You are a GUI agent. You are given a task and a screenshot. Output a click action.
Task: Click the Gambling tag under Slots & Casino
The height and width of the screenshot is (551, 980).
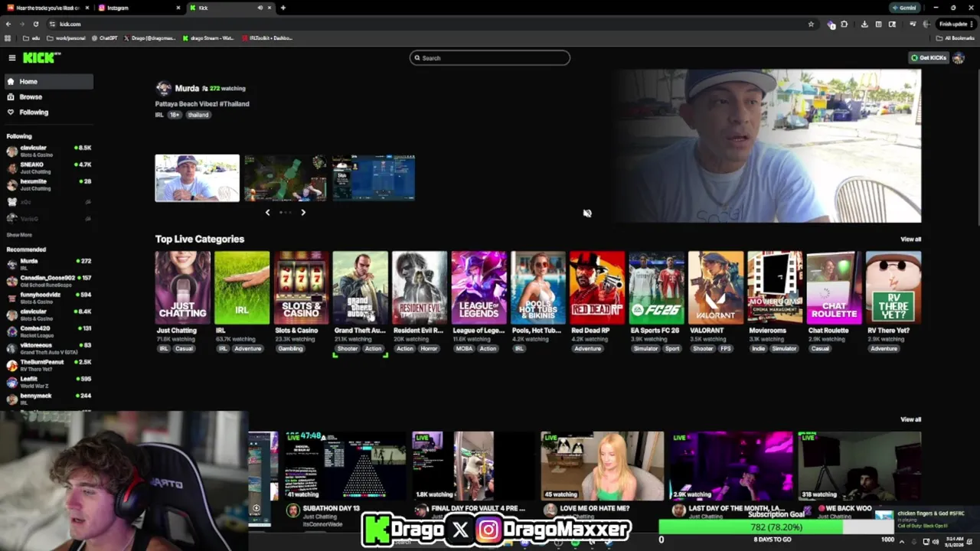[290, 348]
